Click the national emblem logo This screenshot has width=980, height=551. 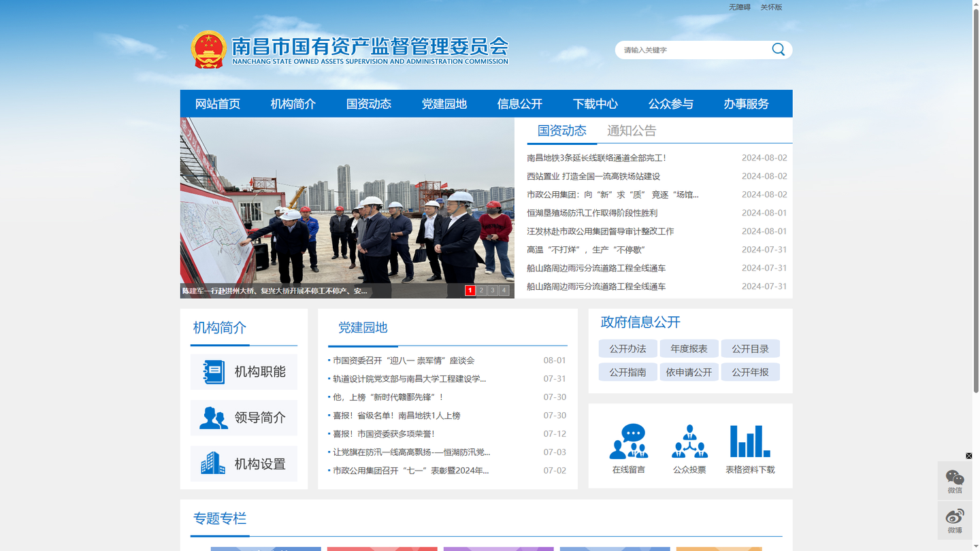[209, 50]
